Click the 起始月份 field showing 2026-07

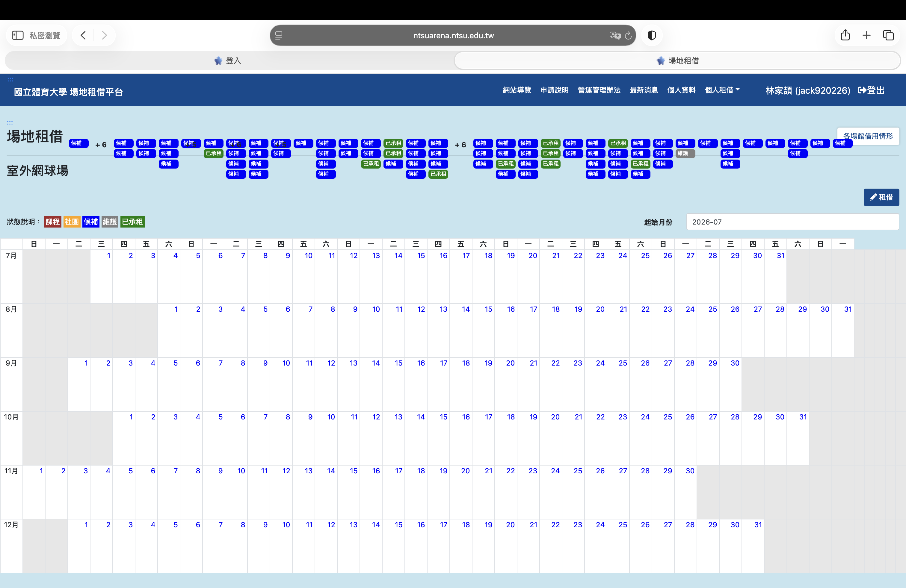(792, 222)
